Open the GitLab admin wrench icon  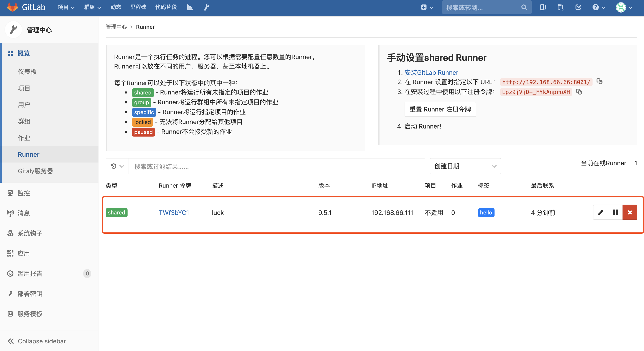click(207, 7)
